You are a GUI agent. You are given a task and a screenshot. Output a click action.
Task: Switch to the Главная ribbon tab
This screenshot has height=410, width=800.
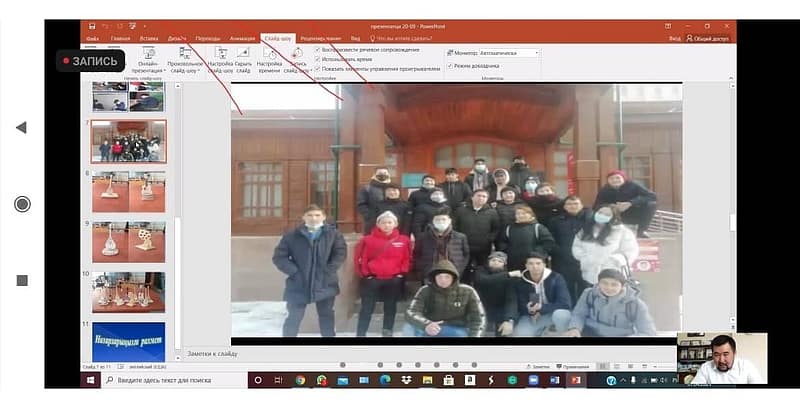click(x=120, y=39)
